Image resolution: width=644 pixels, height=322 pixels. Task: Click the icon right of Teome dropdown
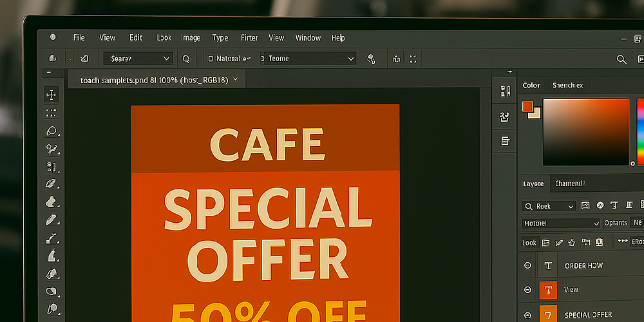coord(372,59)
